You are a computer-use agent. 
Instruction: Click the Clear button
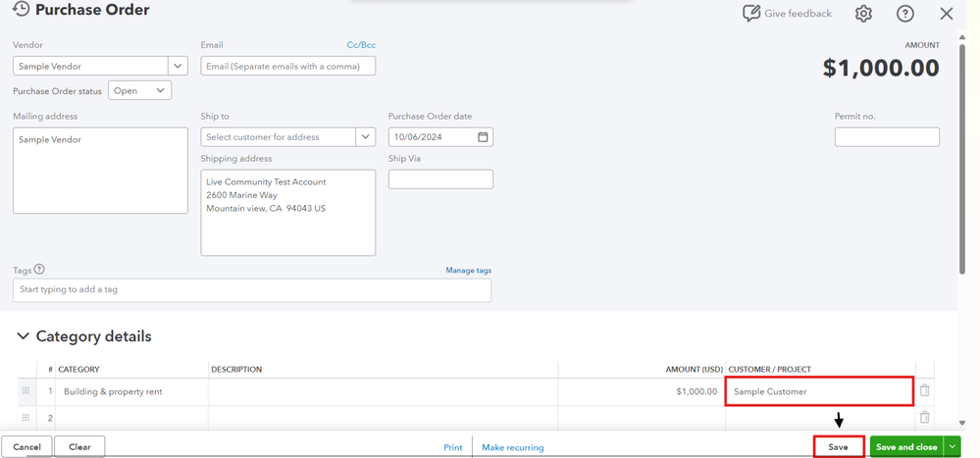tap(79, 447)
